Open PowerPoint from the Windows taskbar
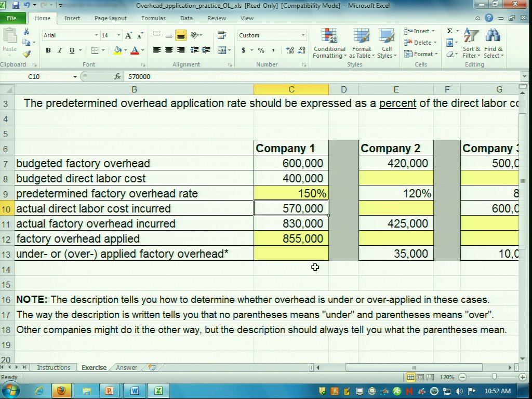The width and height of the screenshot is (532, 399). (109, 391)
